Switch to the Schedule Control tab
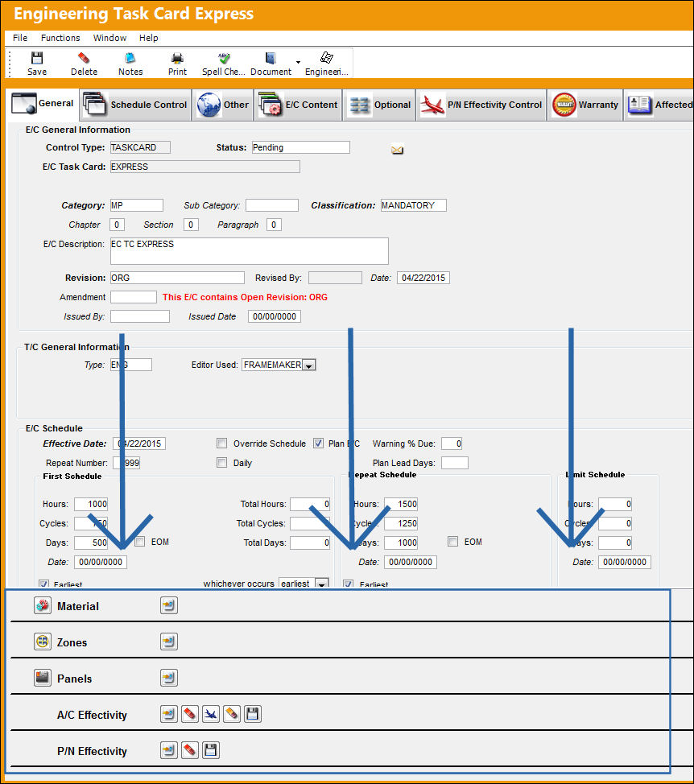Screen dimensions: 694x784 136,105
